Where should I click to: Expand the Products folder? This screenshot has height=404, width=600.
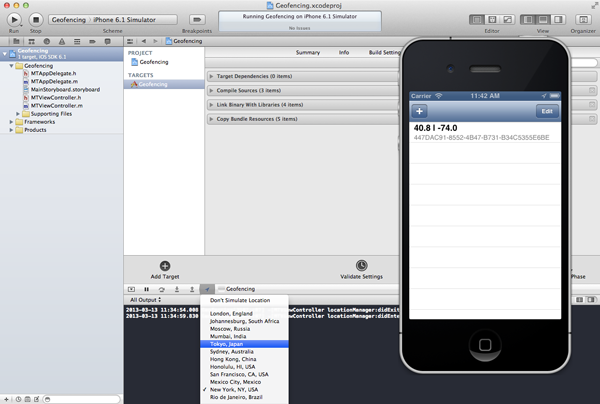pos(11,130)
